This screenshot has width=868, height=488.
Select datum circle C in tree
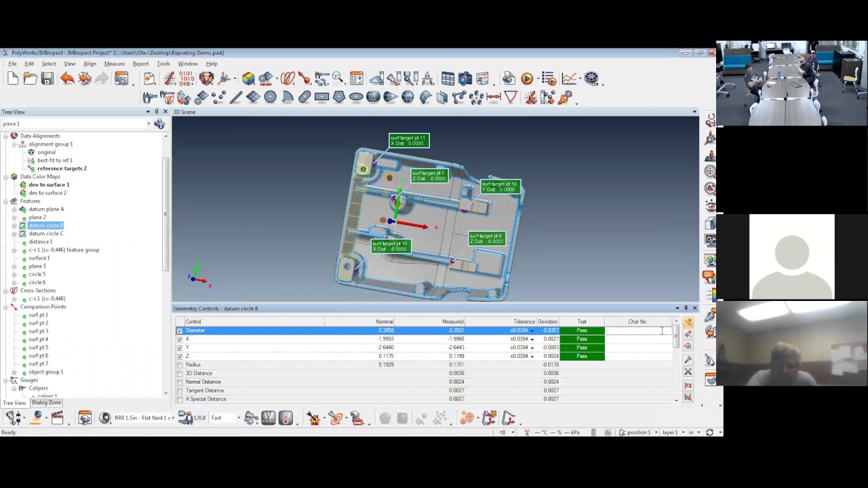point(46,234)
